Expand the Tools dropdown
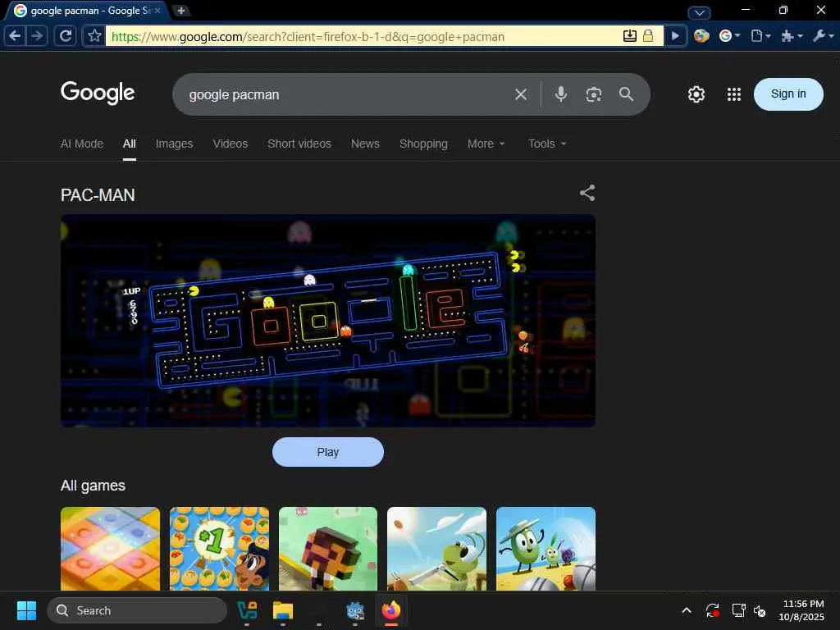Screen dimensions: 840x630 coord(547,144)
